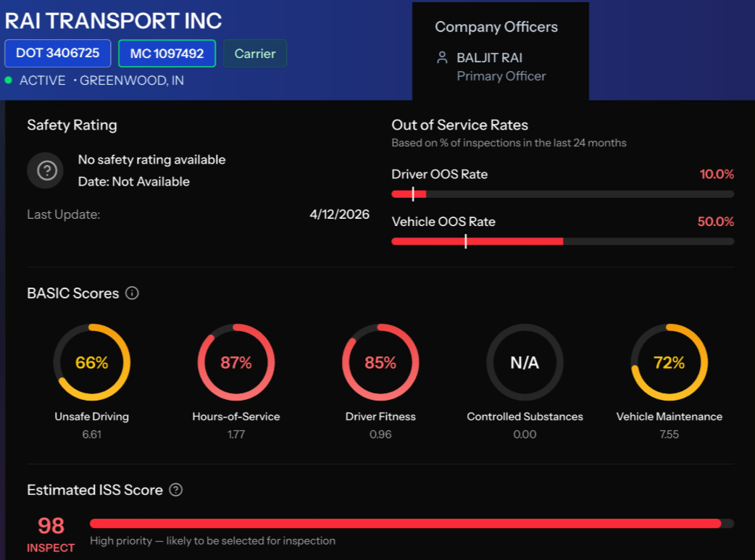Screen dimensions: 755x560
Task: Click the 98 INSPECT score value
Action: pyautogui.click(x=51, y=533)
